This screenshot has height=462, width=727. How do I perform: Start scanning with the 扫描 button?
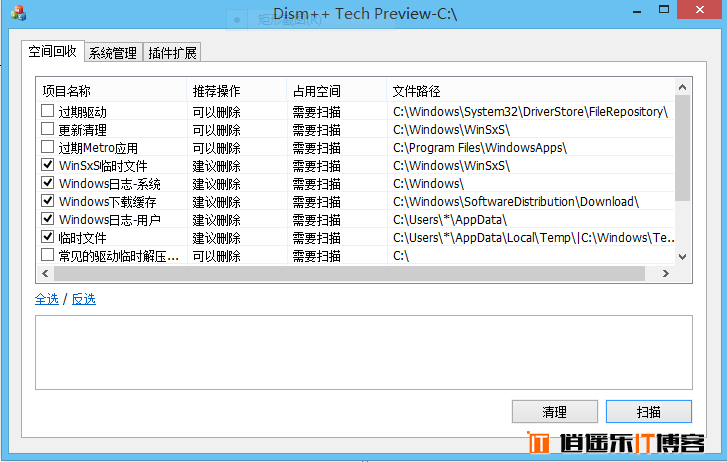[649, 411]
